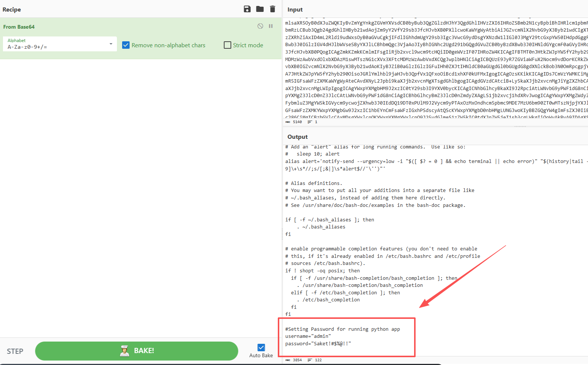The height and width of the screenshot is (365, 588).
Task: Uncheck Remove non-alphabet chars
Action: [x=126, y=45]
